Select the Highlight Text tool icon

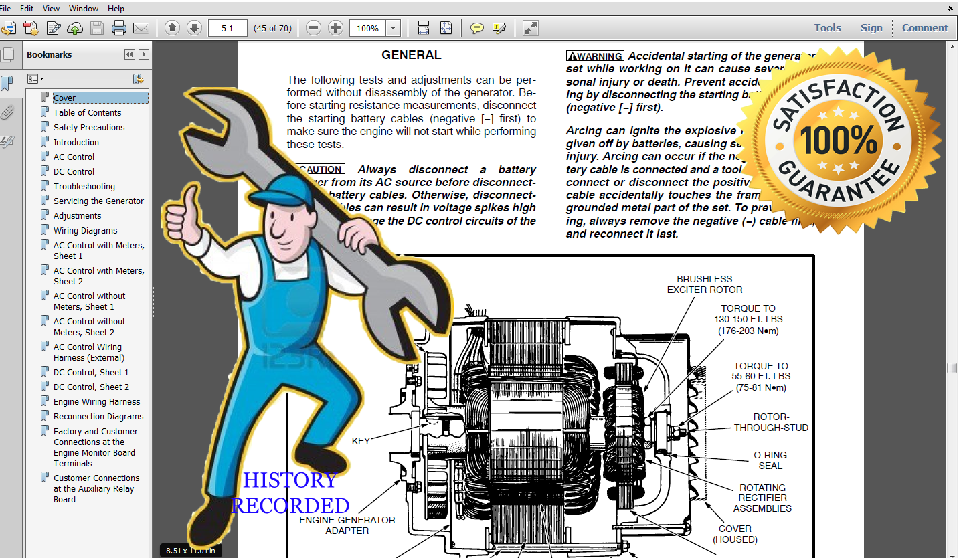click(x=498, y=27)
